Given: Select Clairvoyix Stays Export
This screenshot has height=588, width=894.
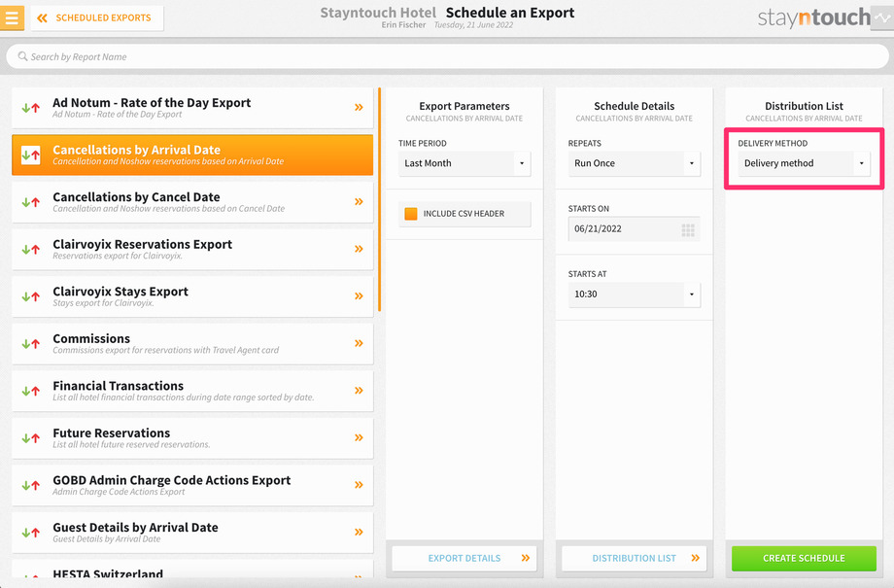Looking at the screenshot, I should (x=192, y=296).
